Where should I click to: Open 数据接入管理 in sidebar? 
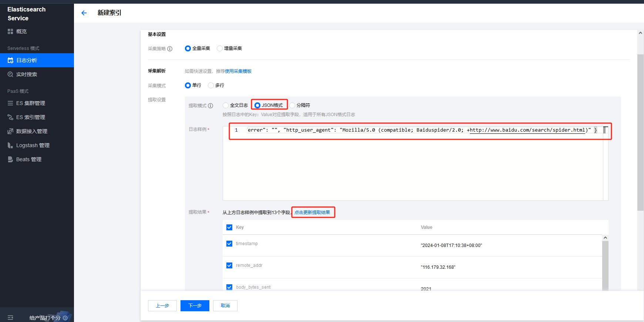coord(10,131)
